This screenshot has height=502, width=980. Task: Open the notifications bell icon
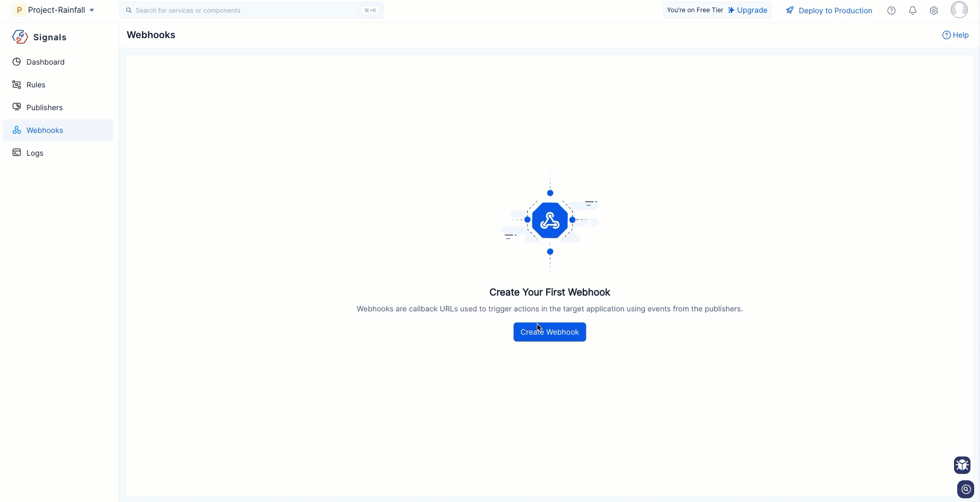click(912, 11)
